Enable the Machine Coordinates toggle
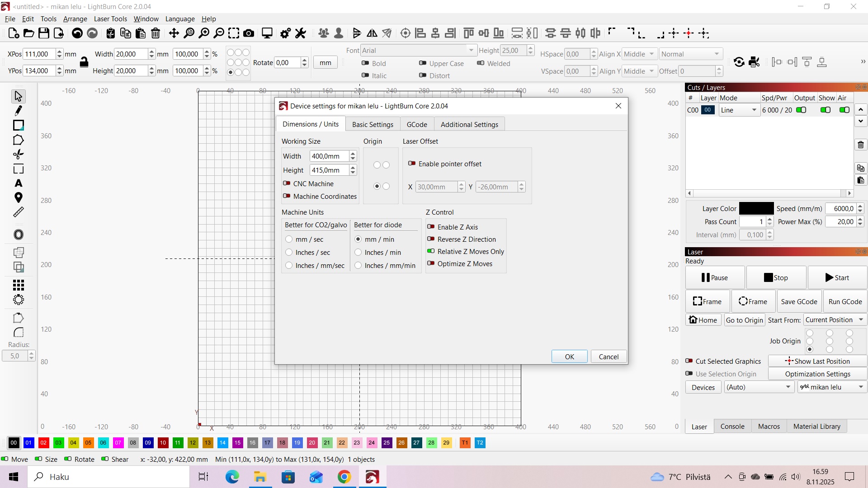Viewport: 868px width, 488px height. click(x=287, y=196)
